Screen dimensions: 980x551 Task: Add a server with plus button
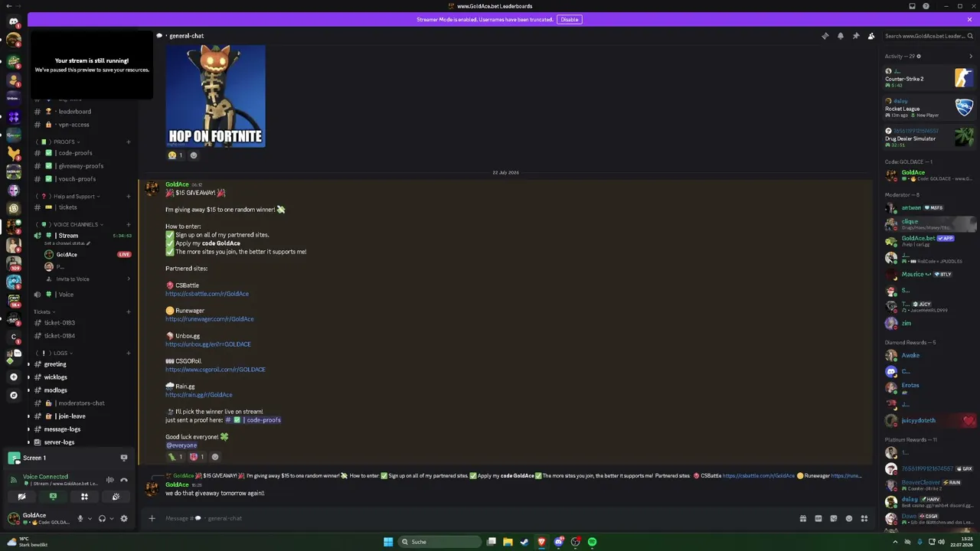coord(14,377)
